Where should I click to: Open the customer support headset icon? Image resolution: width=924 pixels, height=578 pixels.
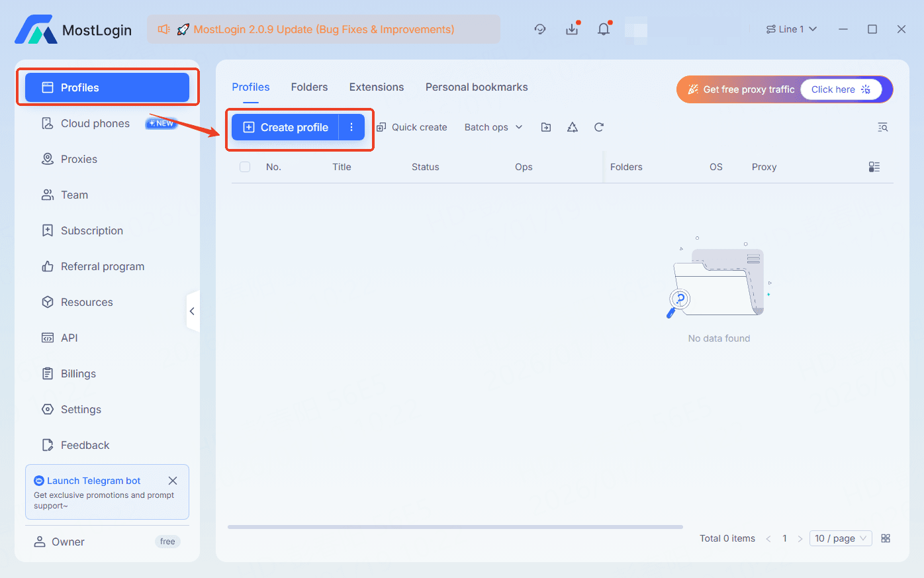point(540,29)
